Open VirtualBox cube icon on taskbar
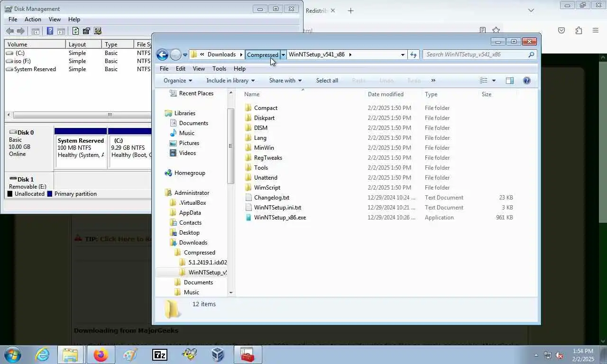Image resolution: width=607 pixels, height=364 pixels. tap(218, 355)
